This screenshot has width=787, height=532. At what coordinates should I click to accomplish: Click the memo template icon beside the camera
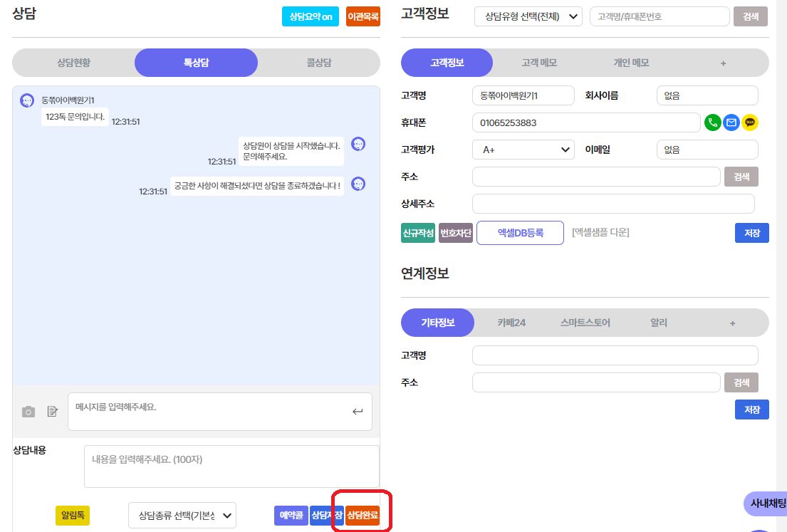tap(52, 412)
